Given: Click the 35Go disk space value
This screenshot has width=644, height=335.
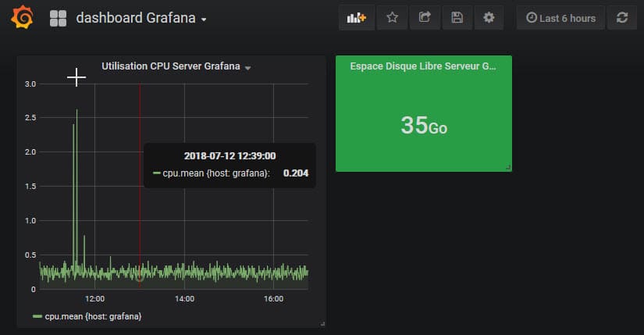Looking at the screenshot, I should pos(424,126).
